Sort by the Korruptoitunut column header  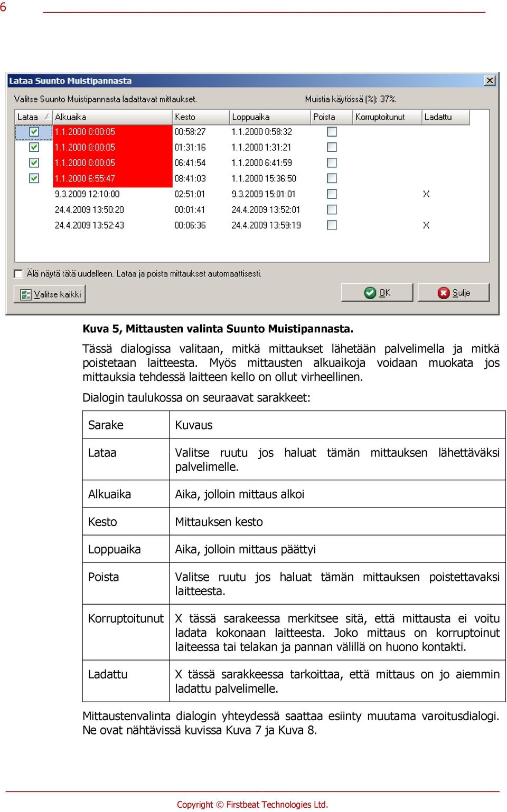tap(387, 117)
